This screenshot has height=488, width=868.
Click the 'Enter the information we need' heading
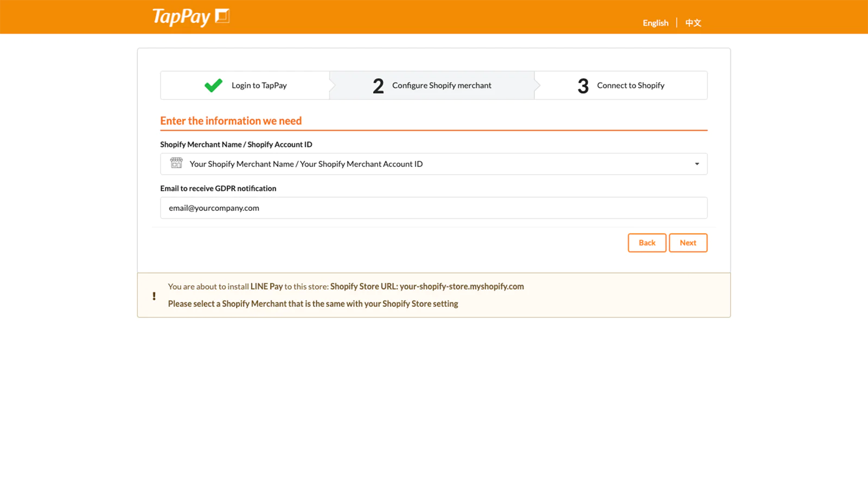[231, 121]
